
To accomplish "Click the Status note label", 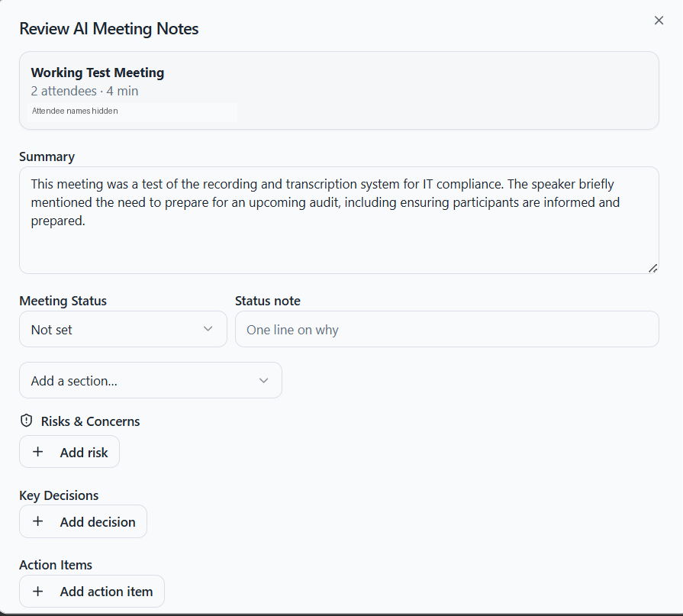I will tap(267, 301).
